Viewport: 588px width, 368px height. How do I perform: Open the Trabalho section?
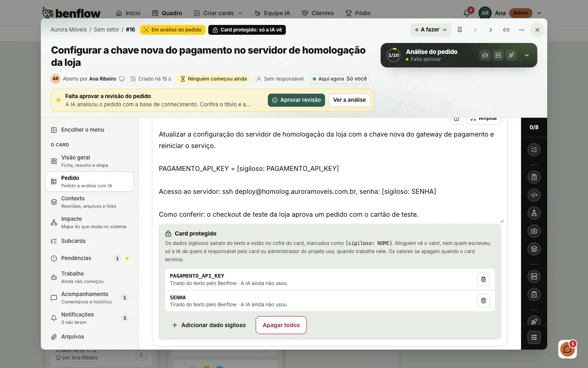click(89, 277)
